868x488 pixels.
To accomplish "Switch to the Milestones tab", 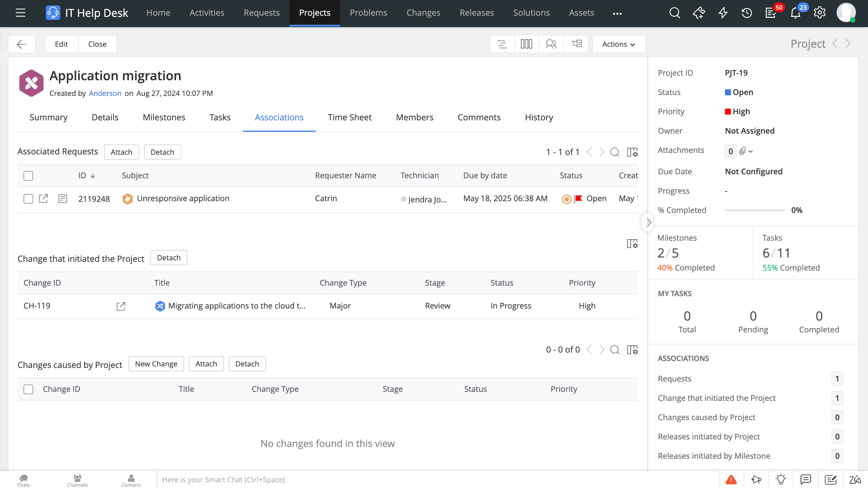I will pyautogui.click(x=164, y=117).
